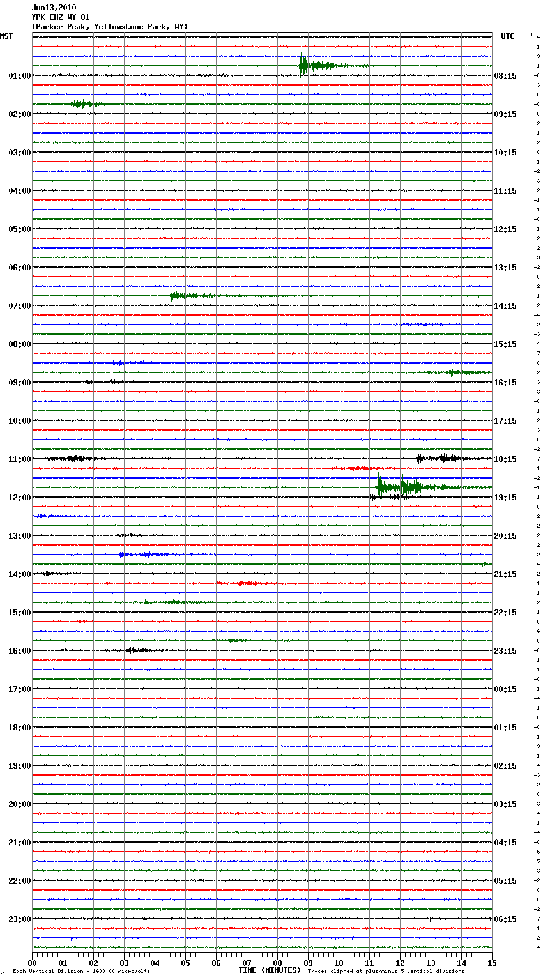Select the 20:00 MST time label

(19, 804)
